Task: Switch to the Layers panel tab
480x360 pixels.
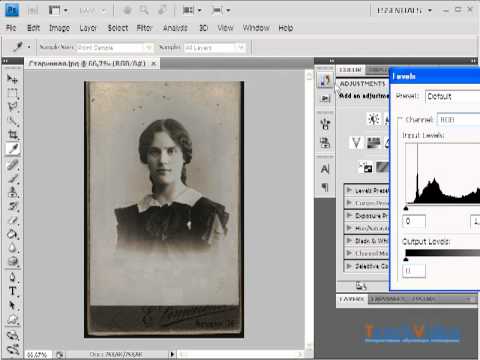Action: (351, 299)
